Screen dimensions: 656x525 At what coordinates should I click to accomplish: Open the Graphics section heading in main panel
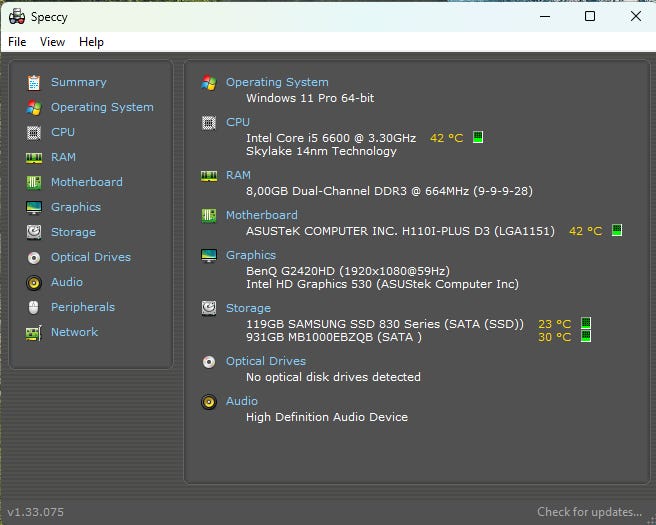(x=250, y=255)
